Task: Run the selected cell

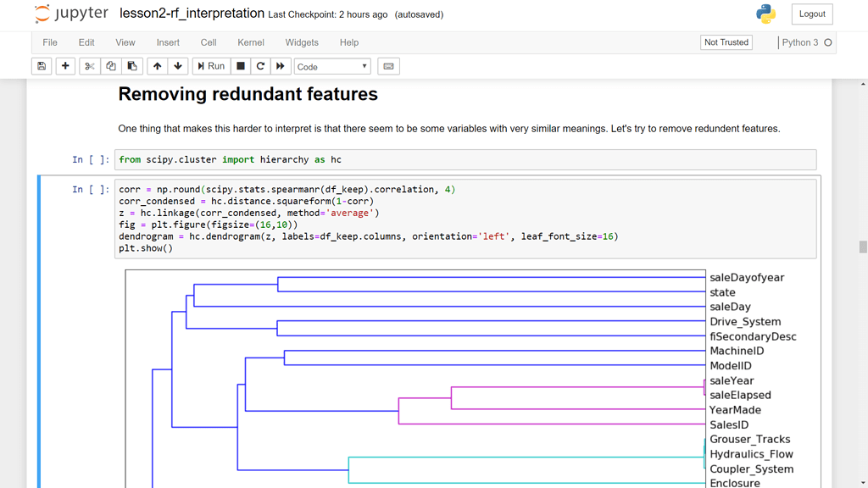Action: (210, 65)
